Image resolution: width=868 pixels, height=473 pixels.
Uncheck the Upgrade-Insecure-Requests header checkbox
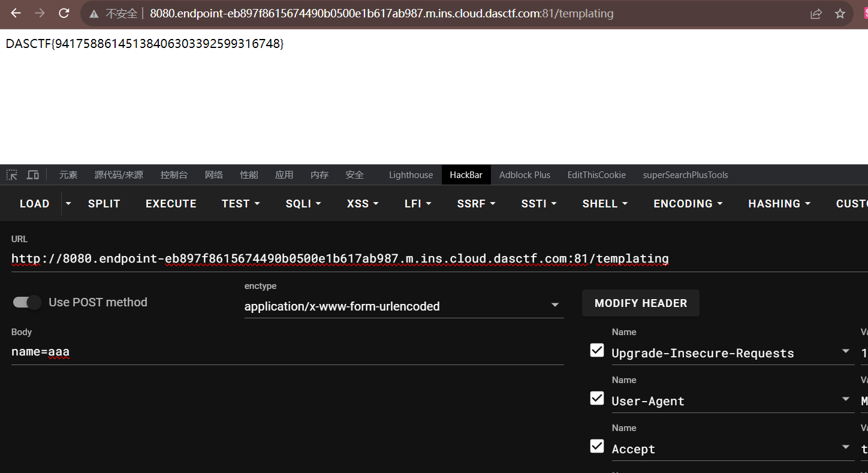point(597,351)
